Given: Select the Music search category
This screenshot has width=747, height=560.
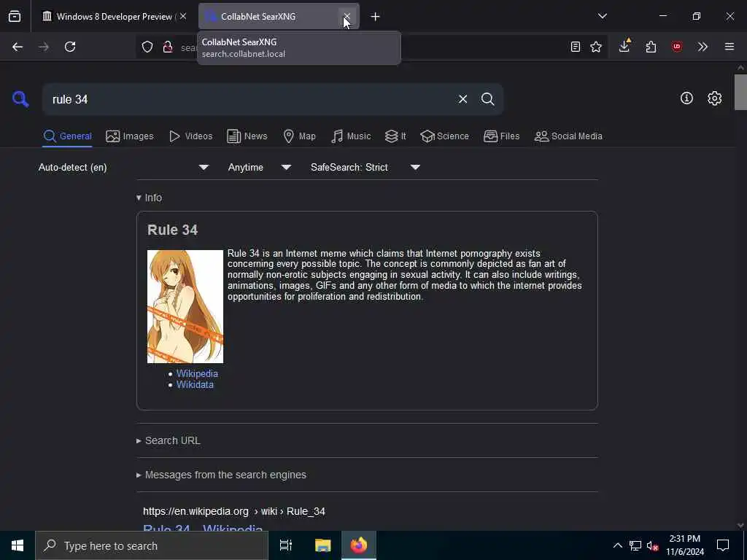Looking at the screenshot, I should [351, 136].
